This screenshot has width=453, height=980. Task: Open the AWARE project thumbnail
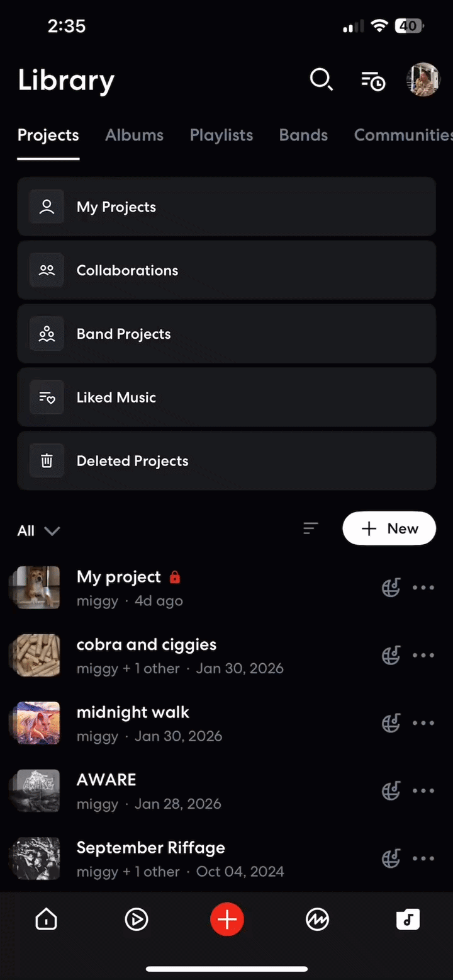pyautogui.click(x=37, y=790)
